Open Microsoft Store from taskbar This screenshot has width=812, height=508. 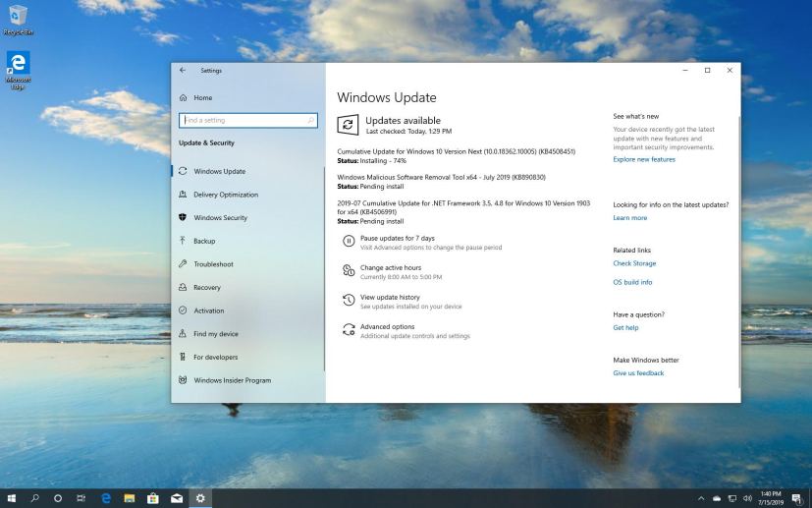[153, 498]
